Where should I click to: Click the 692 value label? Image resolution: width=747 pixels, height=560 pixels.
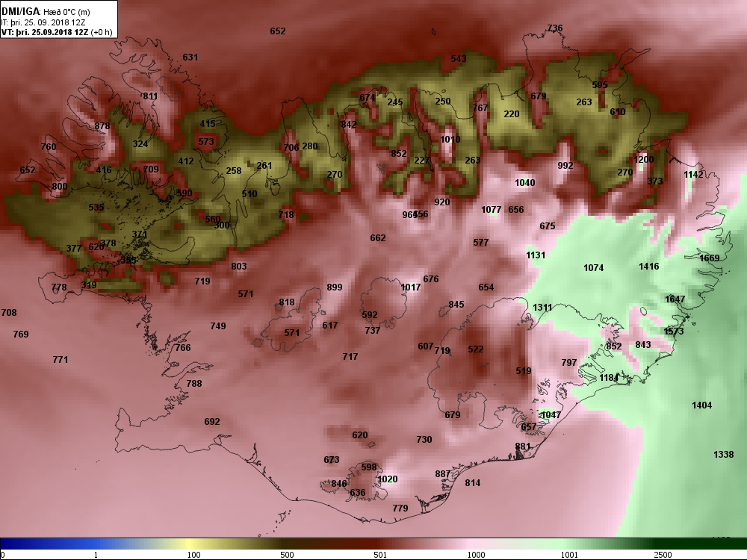click(x=212, y=421)
